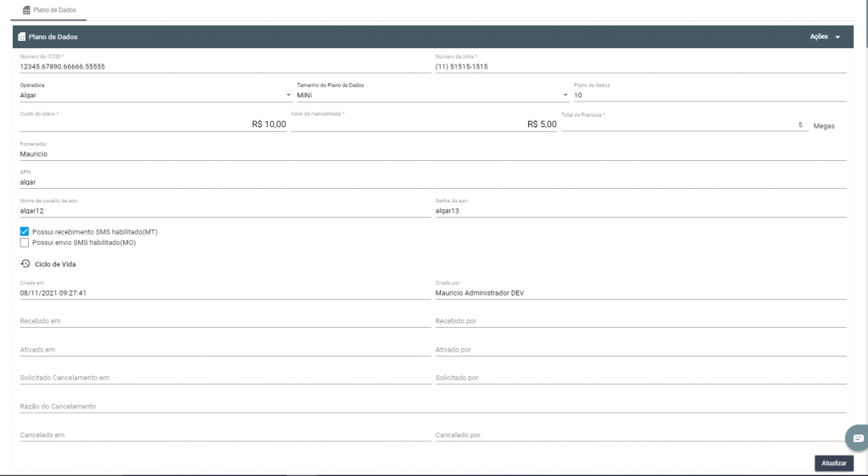Image resolution: width=868 pixels, height=476 pixels.
Task: Click the Valor da mensalidade field R$ 5,00
Action: pyautogui.click(x=424, y=125)
